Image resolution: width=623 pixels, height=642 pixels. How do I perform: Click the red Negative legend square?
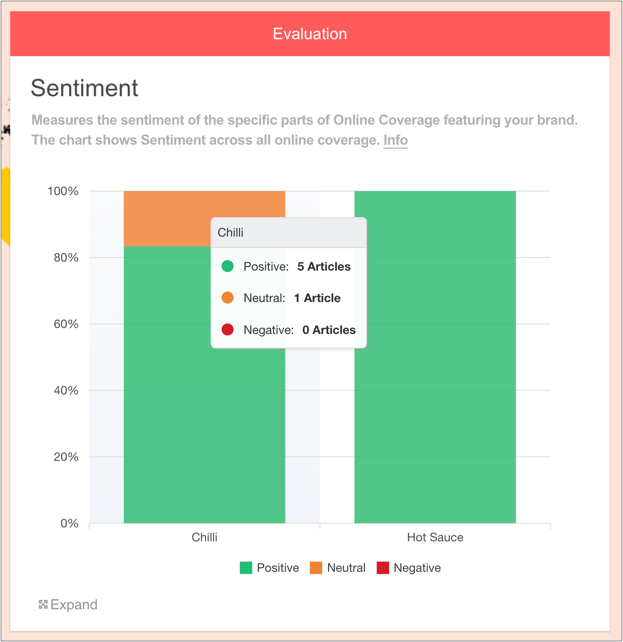click(383, 568)
